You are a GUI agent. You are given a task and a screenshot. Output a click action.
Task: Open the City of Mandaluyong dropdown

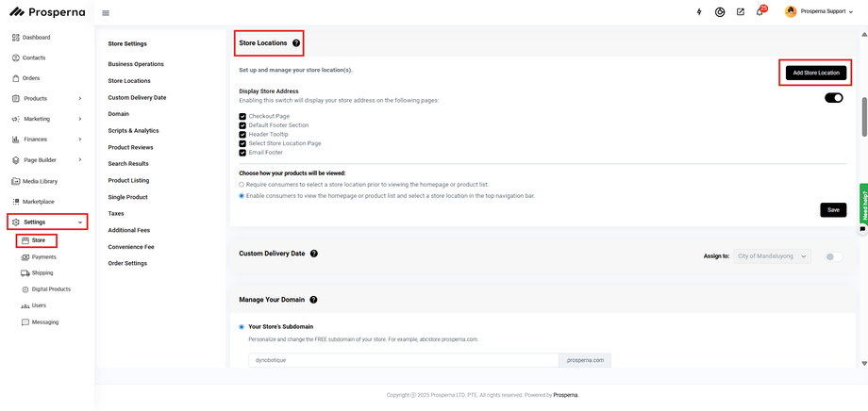(773, 255)
